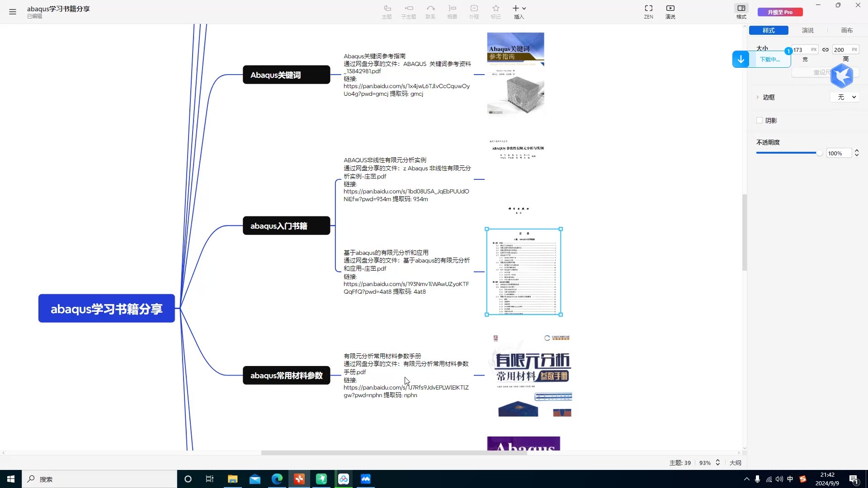Show hidden system tray icons
The height and width of the screenshot is (488, 868).
point(746,479)
